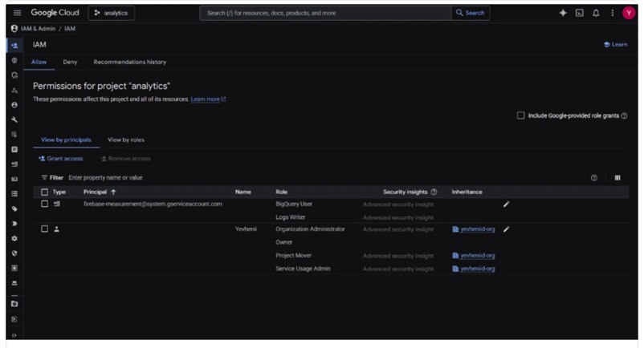
Task: Open the table help icon near column options
Action: point(594,177)
